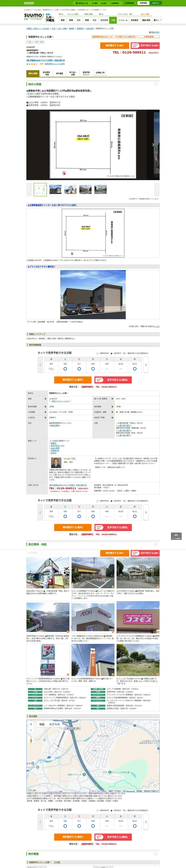Screen dimensions: 186x868
Task: Open help icon next to 価格
Action: tap(45, 399)
